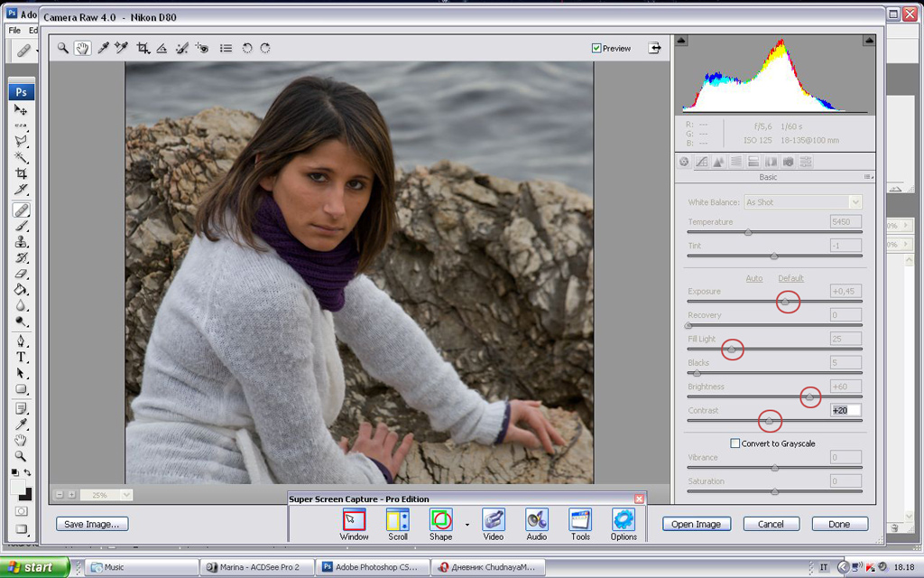Open Photoshop File menu
This screenshot has height=578, width=924.
[x=14, y=30]
